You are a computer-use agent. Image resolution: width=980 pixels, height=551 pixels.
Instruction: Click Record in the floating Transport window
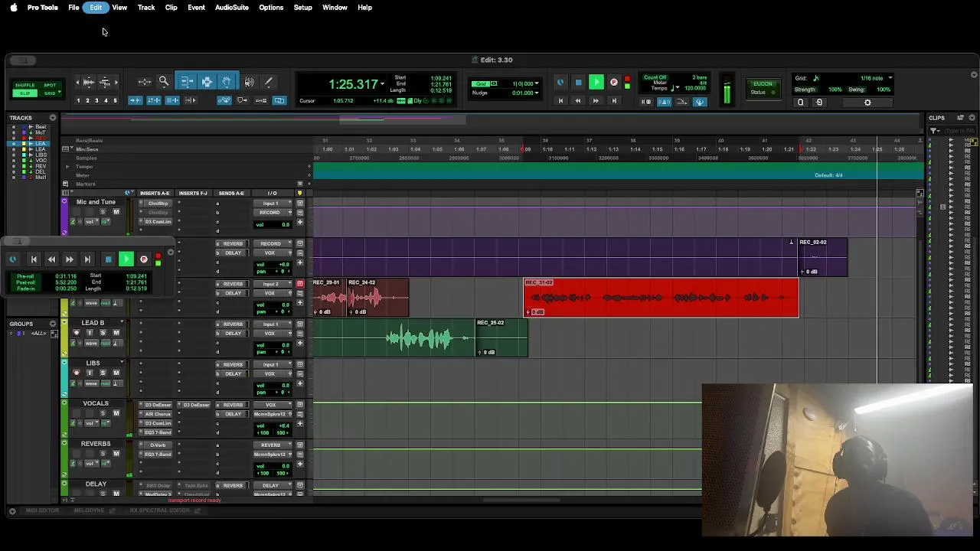point(144,259)
